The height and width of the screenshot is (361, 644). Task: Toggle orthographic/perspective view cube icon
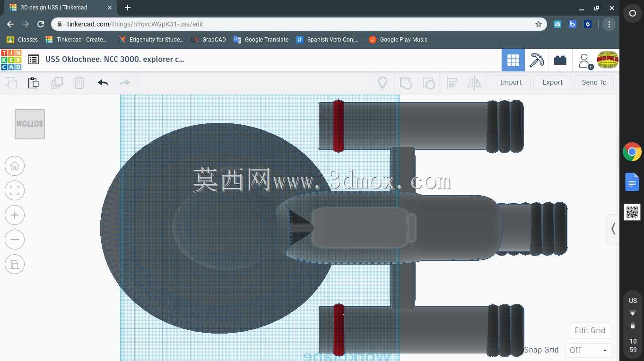tap(15, 264)
